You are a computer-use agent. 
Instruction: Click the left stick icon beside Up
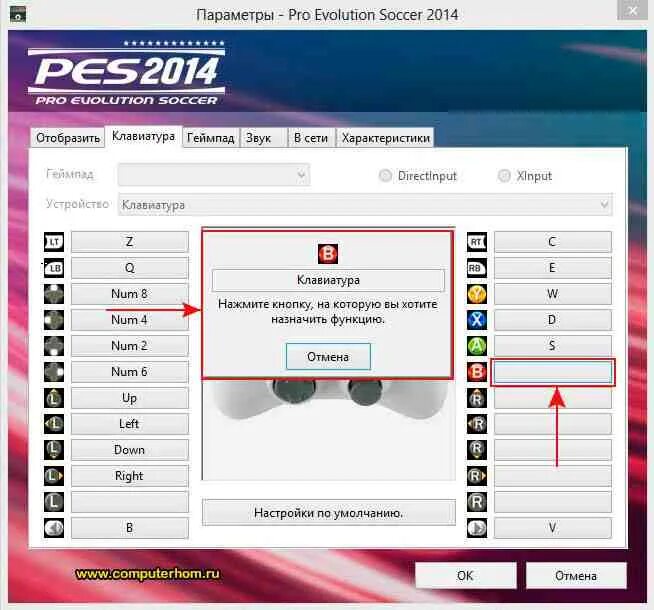click(54, 398)
